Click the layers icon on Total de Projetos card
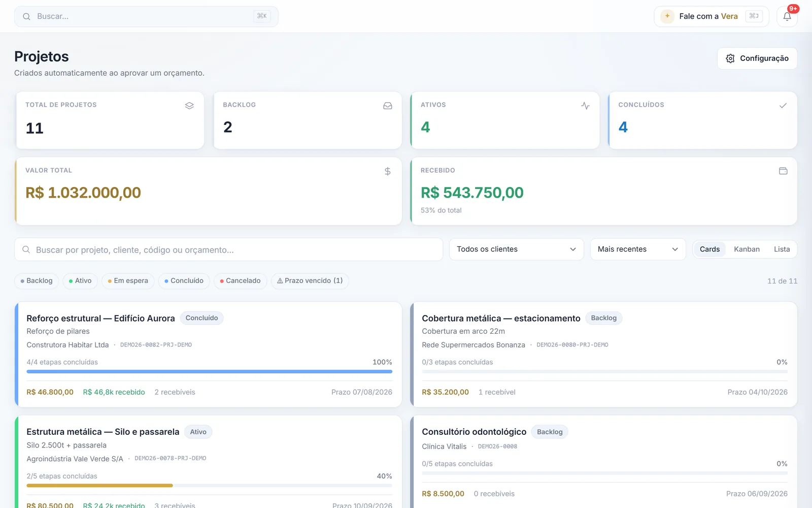 click(189, 106)
